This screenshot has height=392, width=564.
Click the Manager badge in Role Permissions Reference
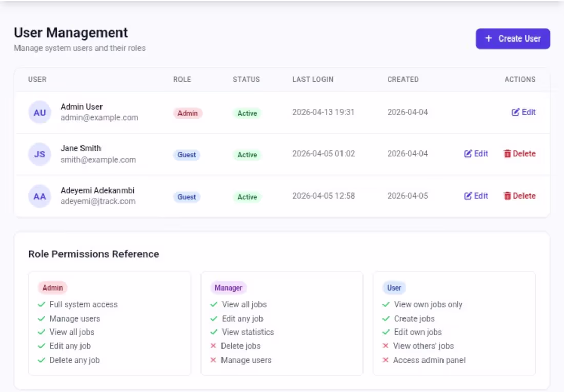click(228, 287)
